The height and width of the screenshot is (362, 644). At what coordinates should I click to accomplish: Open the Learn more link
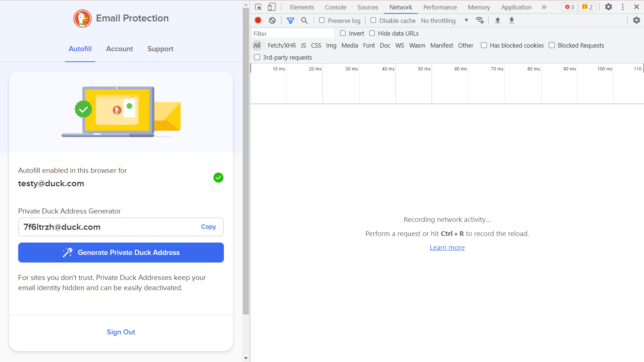pyautogui.click(x=447, y=247)
